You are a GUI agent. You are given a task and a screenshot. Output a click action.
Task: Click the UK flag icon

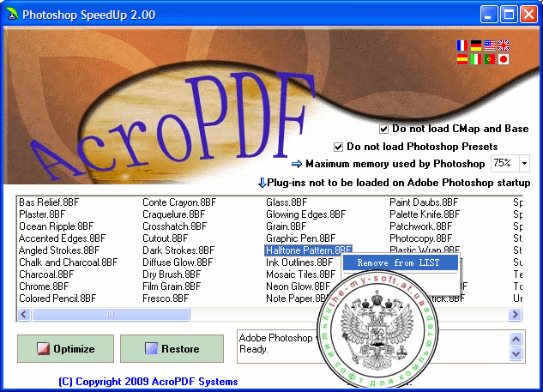pyautogui.click(x=504, y=45)
